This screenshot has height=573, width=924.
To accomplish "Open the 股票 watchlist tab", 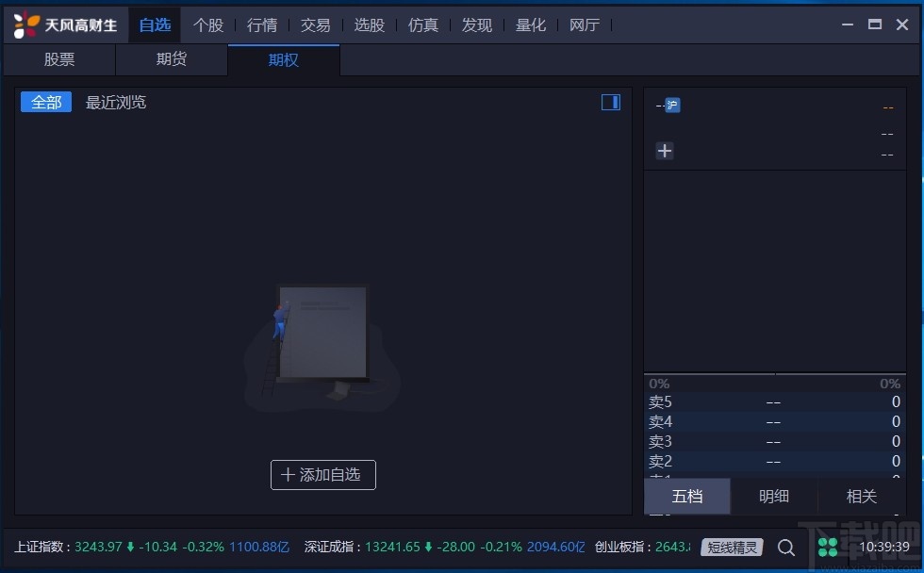I will tap(58, 58).
